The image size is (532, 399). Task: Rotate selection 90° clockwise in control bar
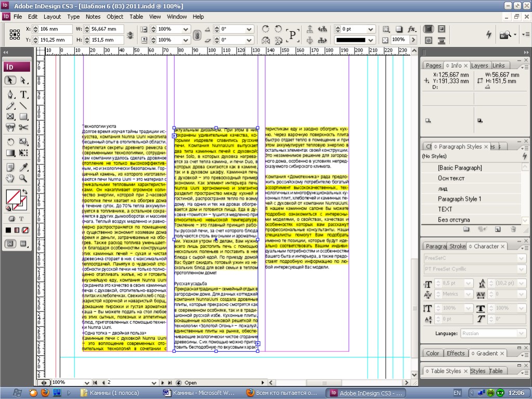266,29
